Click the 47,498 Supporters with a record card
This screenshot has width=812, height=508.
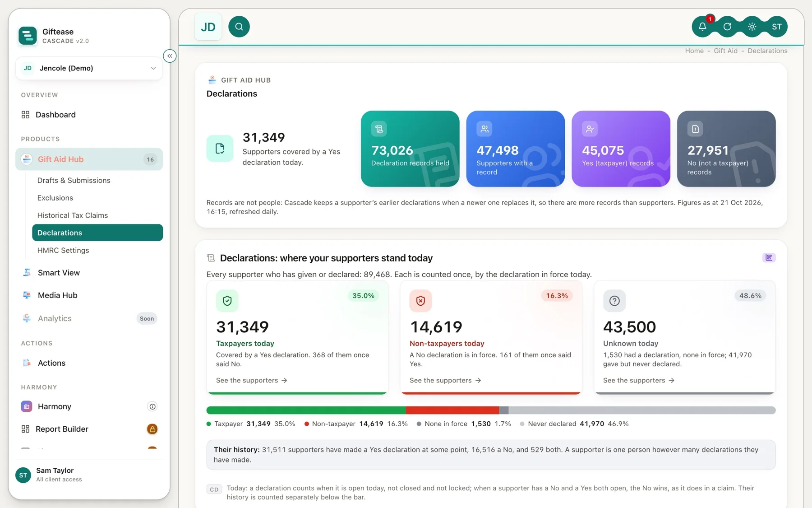tap(515, 149)
